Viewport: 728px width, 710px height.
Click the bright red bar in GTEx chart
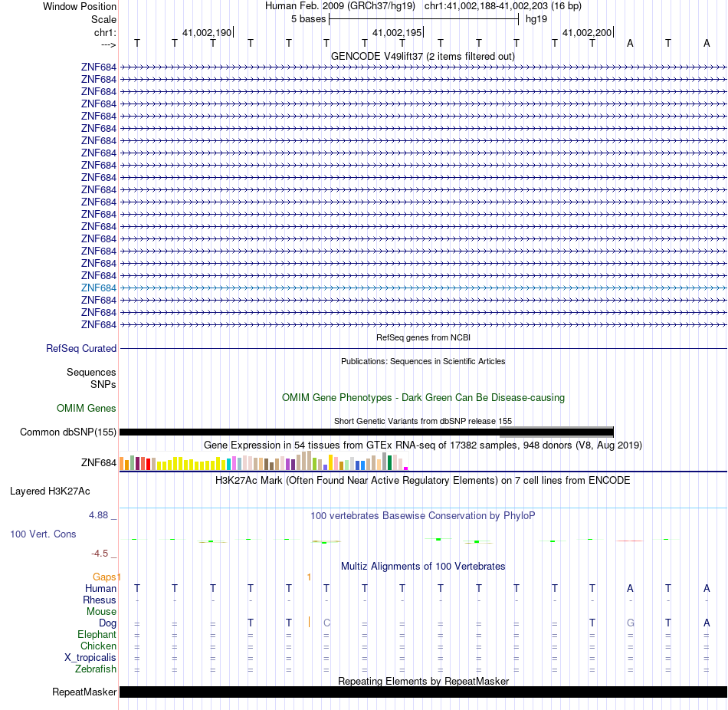click(148, 465)
